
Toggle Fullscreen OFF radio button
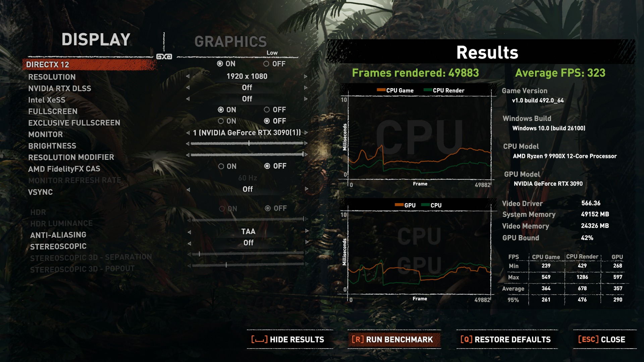pyautogui.click(x=266, y=110)
